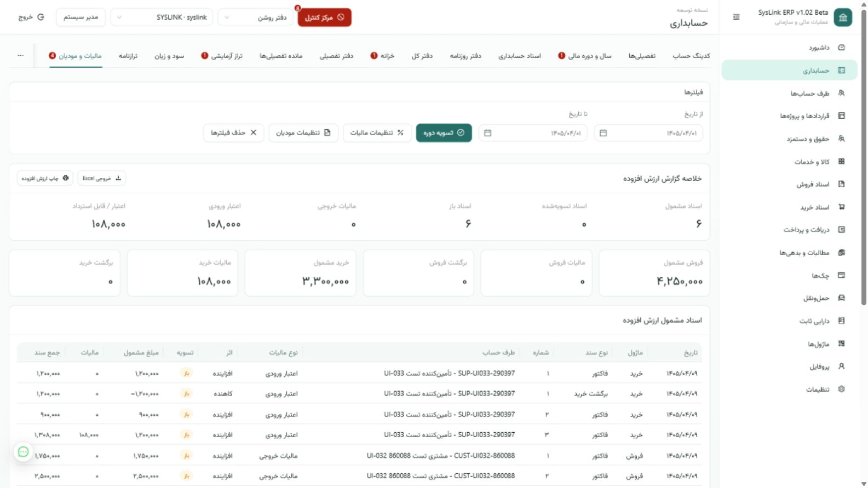The image size is (868, 488).
Task: Click the مدیر سیستم button
Action: [x=81, y=18]
